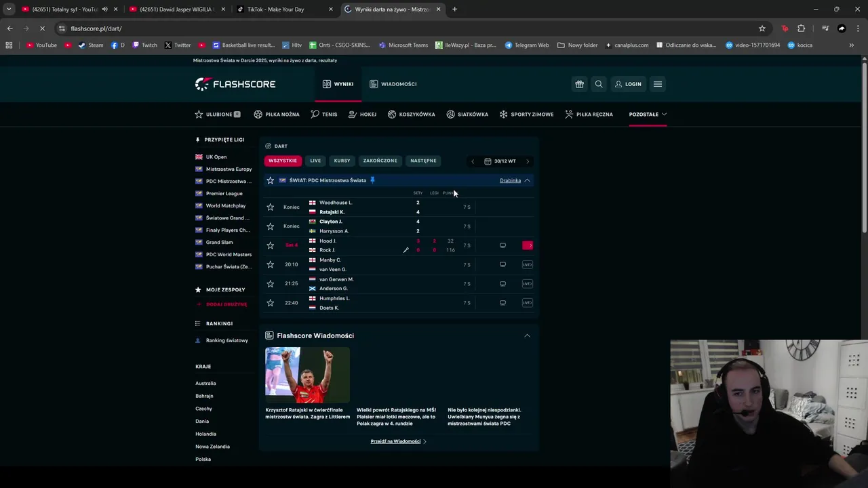Open the gift box icon in header
Viewport: 868px width, 488px height.
[579, 84]
